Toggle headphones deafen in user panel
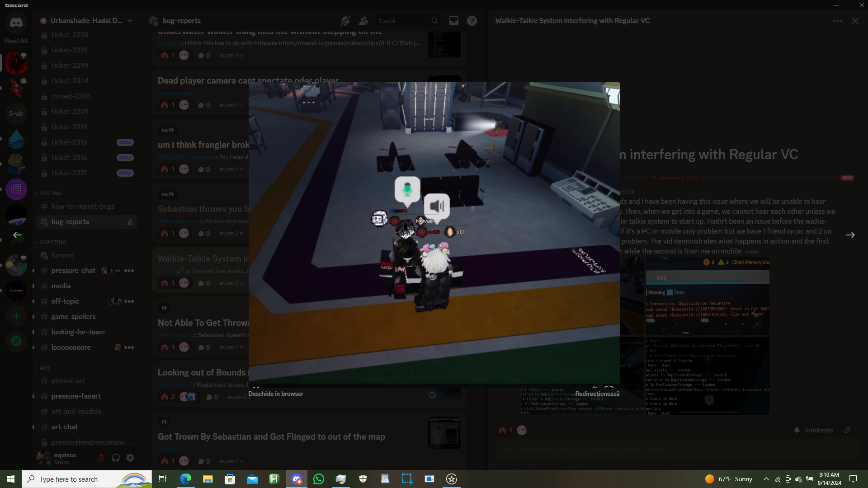Screen dimensions: 868x488 tap(116, 458)
